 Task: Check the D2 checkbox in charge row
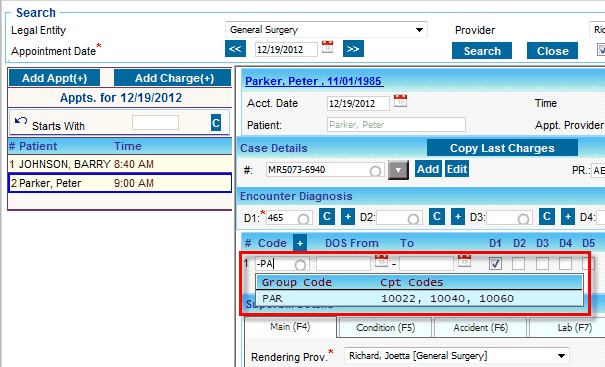519,264
